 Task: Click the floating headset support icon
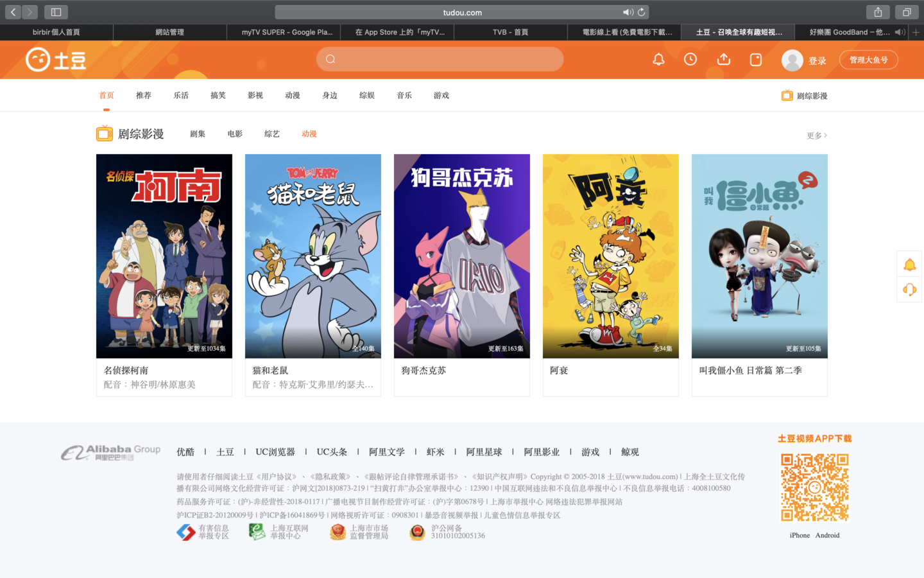910,290
